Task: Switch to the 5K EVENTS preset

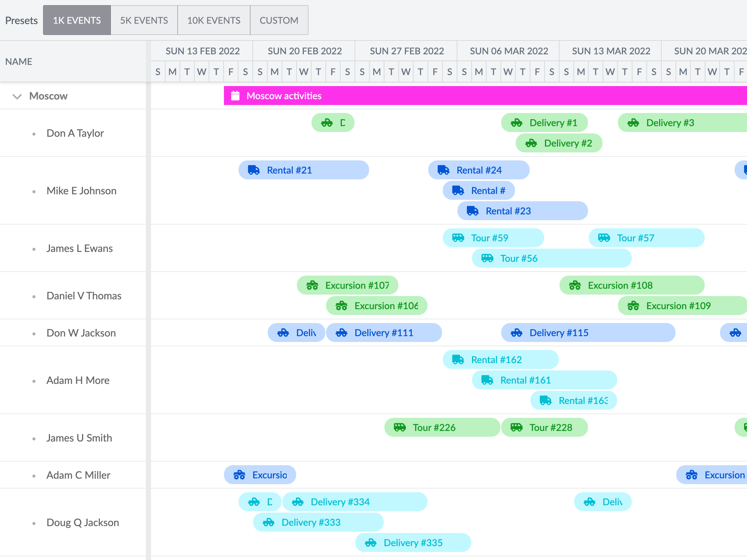Action: pos(144,20)
